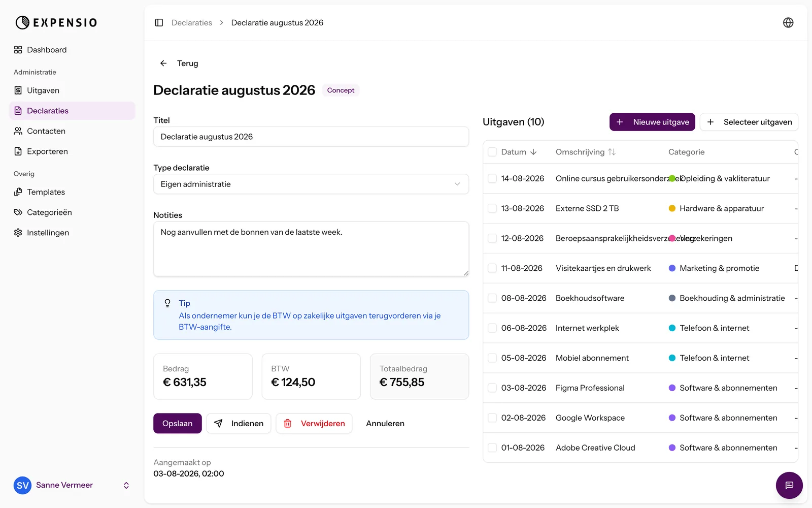812x508 pixels.
Task: Click the Declaraties breadcrumb link
Action: point(192,23)
